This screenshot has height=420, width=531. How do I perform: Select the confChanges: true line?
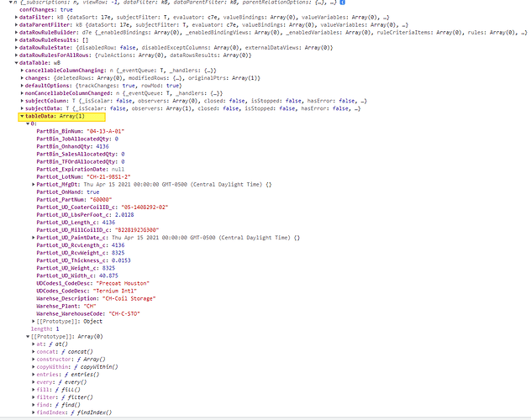(46, 10)
